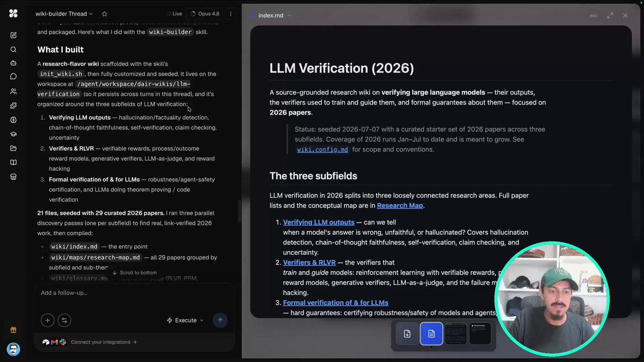Open the graduation cap learn icon
This screenshot has width=644, height=362.
(x=13, y=135)
